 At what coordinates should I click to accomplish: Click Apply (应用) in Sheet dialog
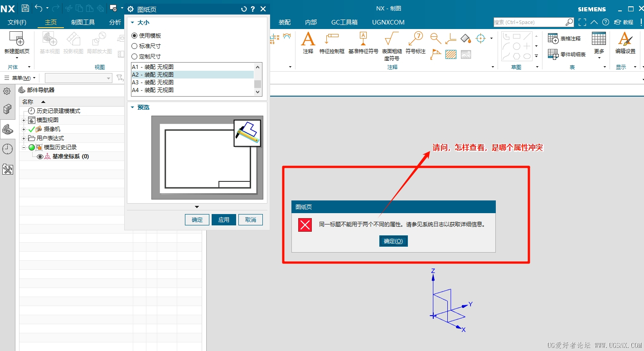point(224,219)
